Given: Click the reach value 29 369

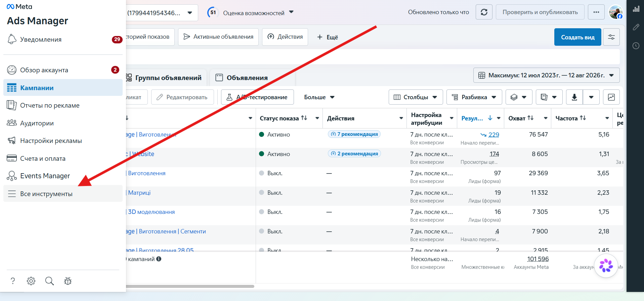Looking at the screenshot, I should click(x=539, y=173).
